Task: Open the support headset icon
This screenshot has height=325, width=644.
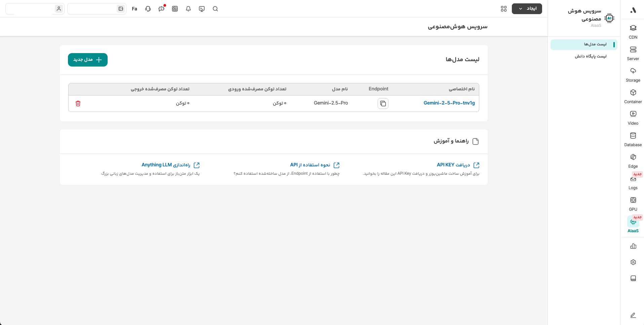Action: click(x=148, y=9)
